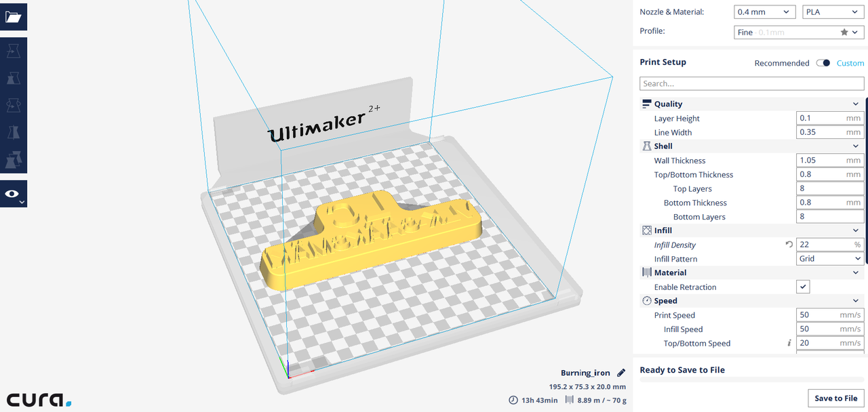Click the Layer Height value field
The image size is (868, 412).
point(829,118)
